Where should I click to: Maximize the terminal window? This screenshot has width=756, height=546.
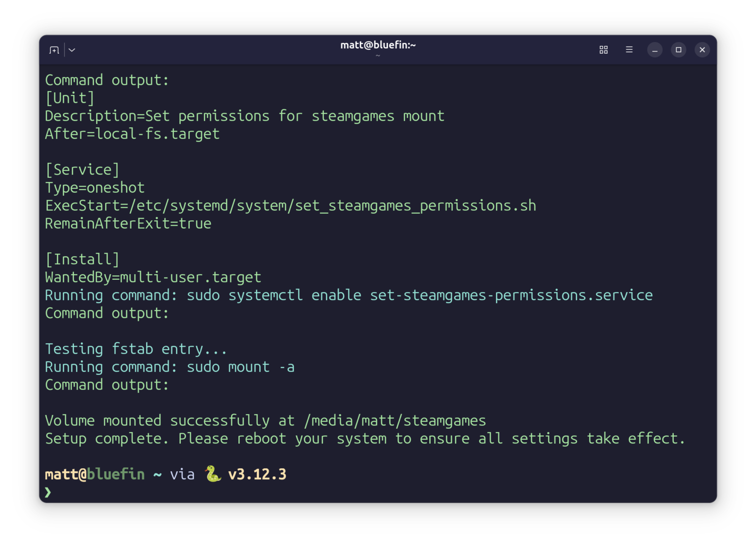click(678, 50)
